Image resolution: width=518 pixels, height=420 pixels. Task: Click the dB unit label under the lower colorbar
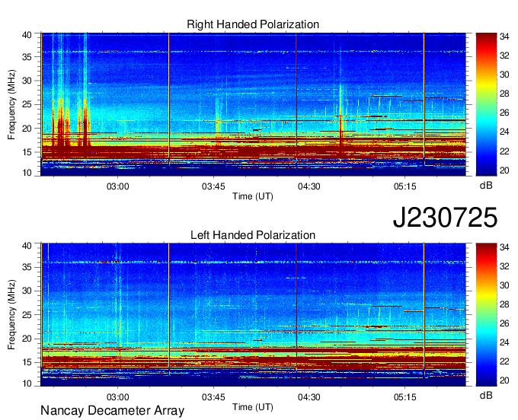(x=486, y=396)
